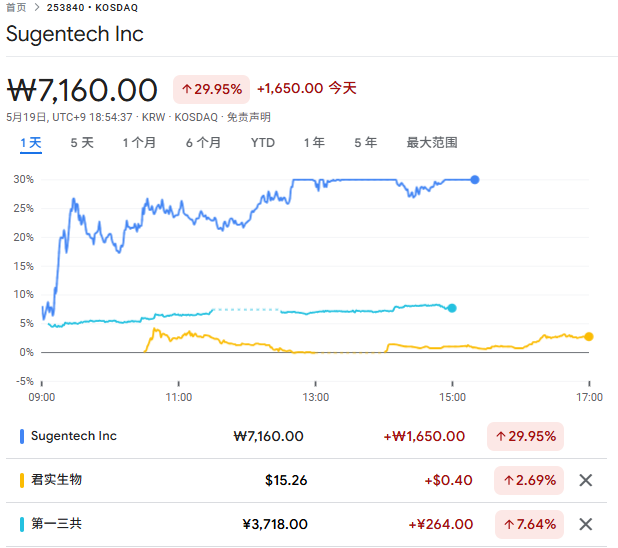The height and width of the screenshot is (548, 618).
Task: Show the YTD chart range
Action: (263, 143)
